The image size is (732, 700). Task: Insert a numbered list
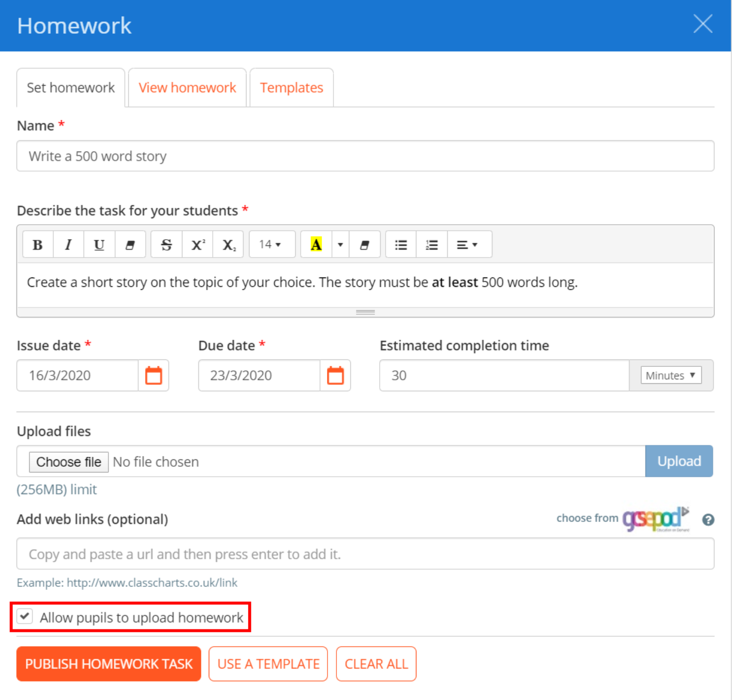pos(431,244)
